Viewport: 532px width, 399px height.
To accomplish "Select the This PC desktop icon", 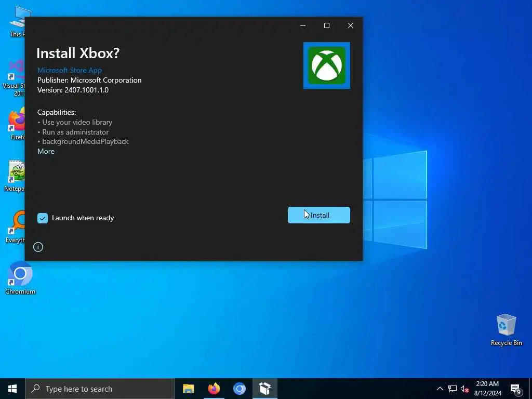I will click(x=18, y=21).
